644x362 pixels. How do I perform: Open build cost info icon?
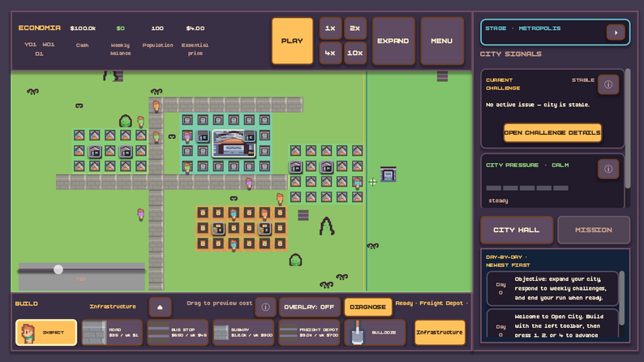(x=265, y=307)
